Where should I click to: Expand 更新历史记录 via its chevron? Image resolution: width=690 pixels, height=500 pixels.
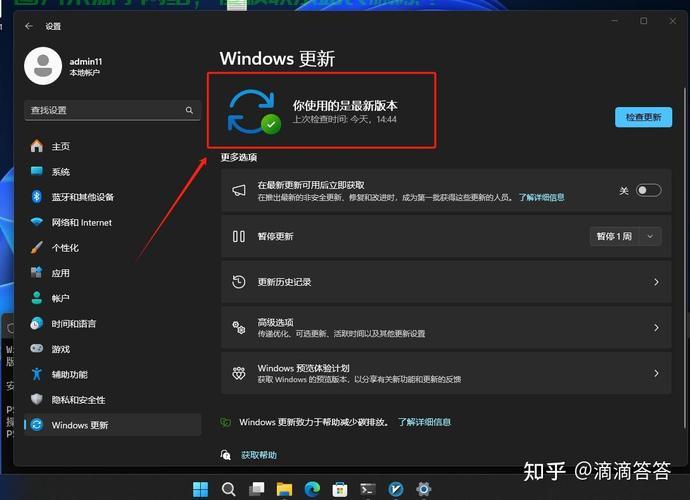coord(656,282)
